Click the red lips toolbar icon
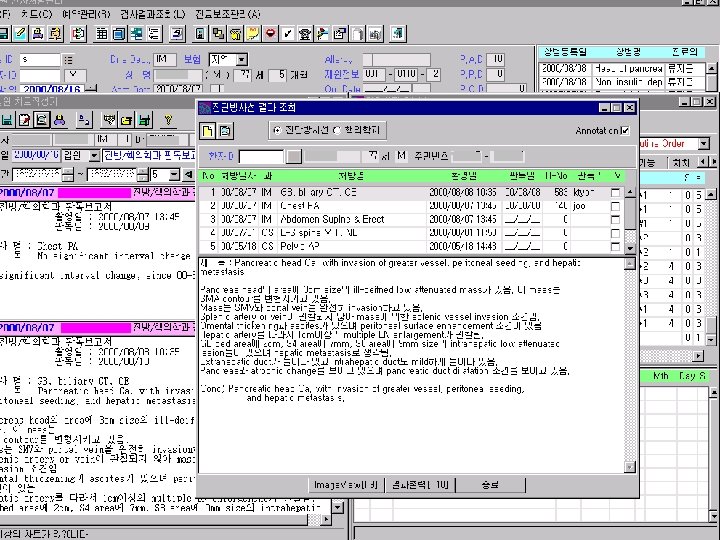 270,34
